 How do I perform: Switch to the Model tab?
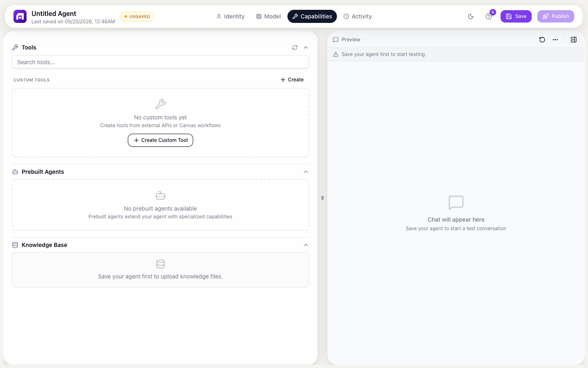(x=268, y=16)
